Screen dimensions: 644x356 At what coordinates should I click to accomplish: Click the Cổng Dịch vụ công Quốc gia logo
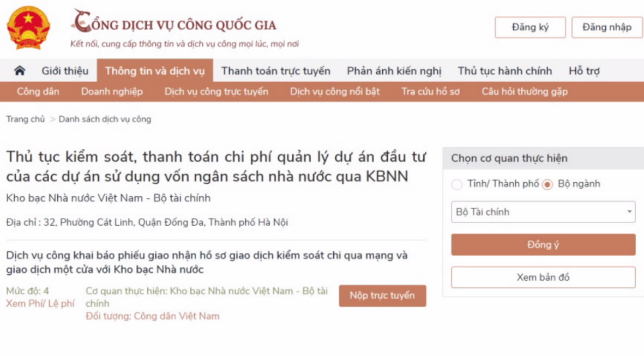tap(174, 25)
